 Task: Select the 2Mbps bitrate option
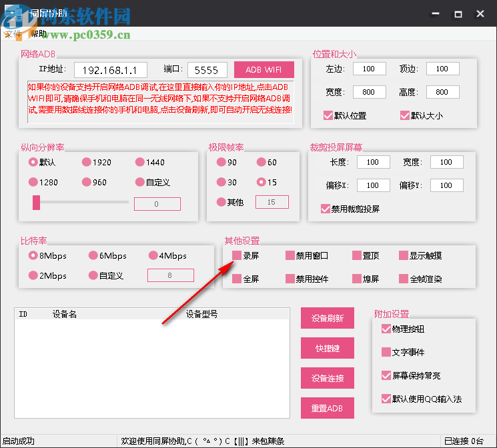coord(33,275)
